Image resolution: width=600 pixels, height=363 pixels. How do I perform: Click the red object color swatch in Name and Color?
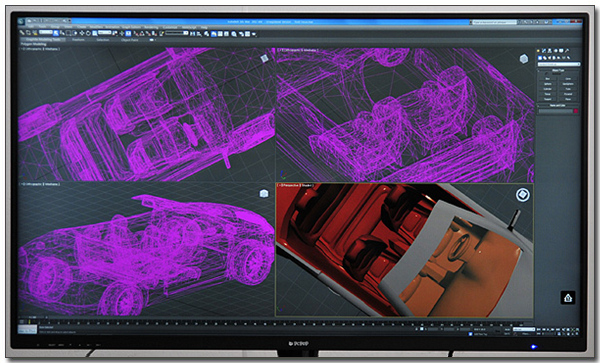[576, 111]
